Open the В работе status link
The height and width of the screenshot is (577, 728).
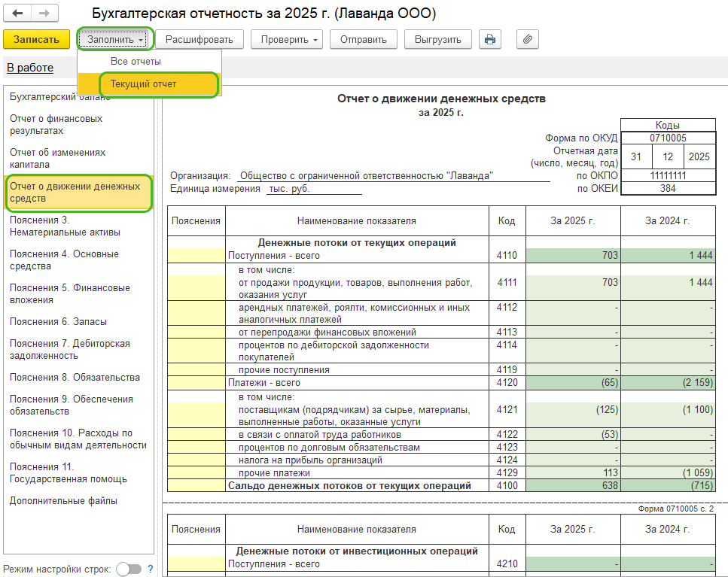click(30, 68)
